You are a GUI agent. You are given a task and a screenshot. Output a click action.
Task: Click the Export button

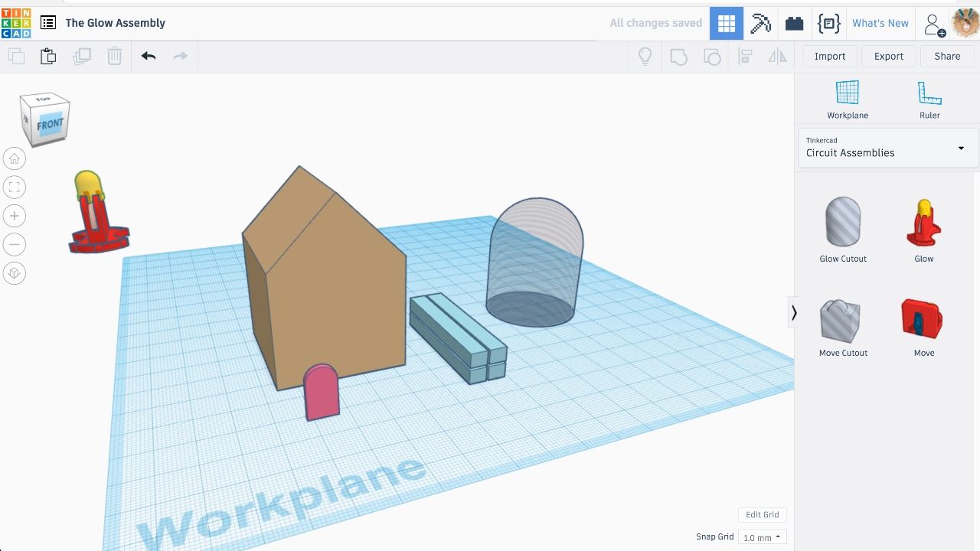pyautogui.click(x=889, y=56)
